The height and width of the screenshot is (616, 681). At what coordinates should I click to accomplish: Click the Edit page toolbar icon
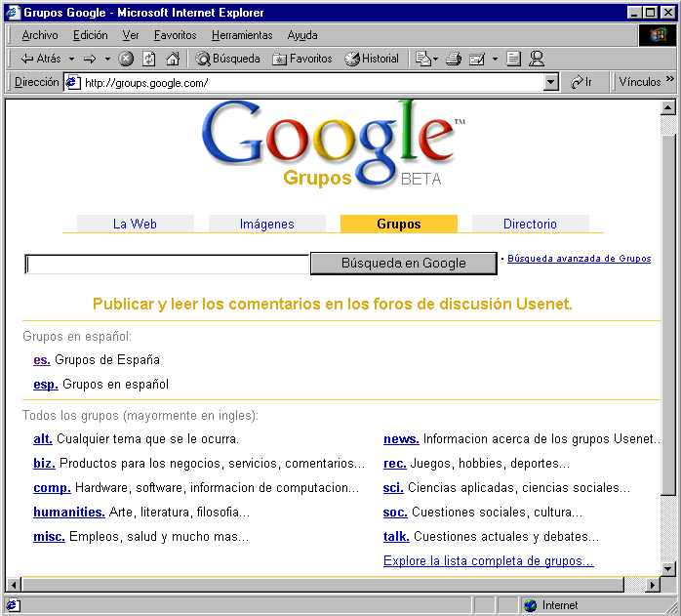tap(477, 59)
